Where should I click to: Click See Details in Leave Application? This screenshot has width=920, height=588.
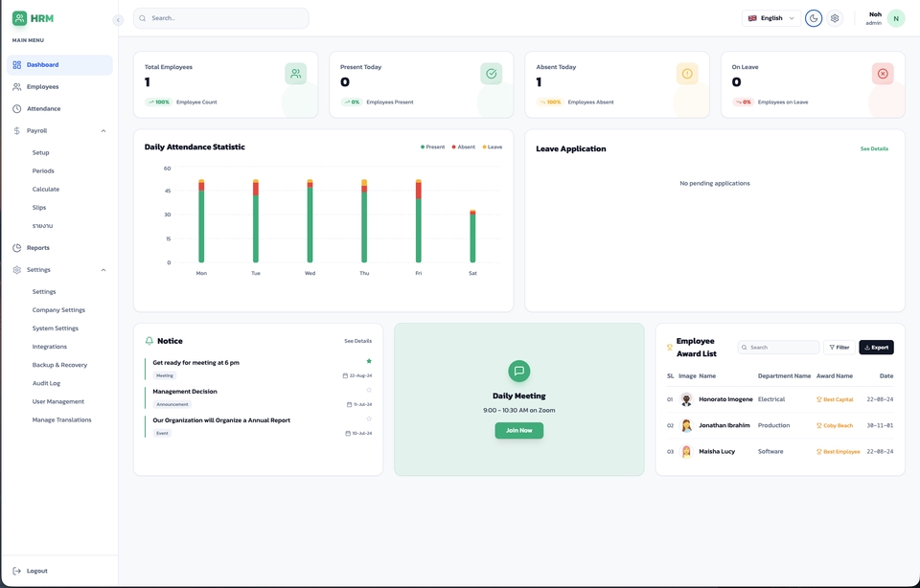tap(873, 148)
